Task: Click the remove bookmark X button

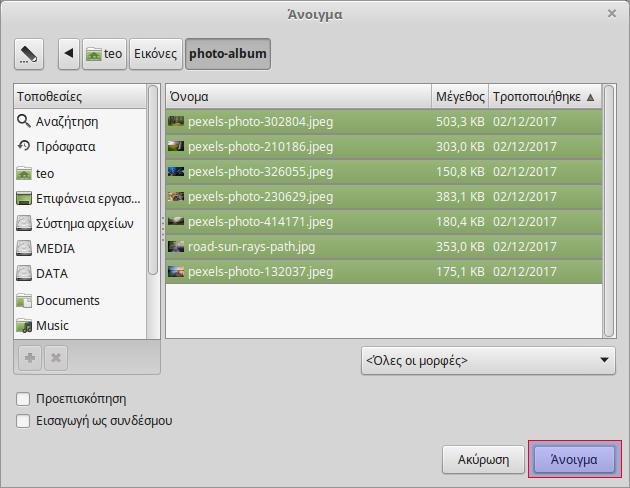Action: (x=56, y=357)
